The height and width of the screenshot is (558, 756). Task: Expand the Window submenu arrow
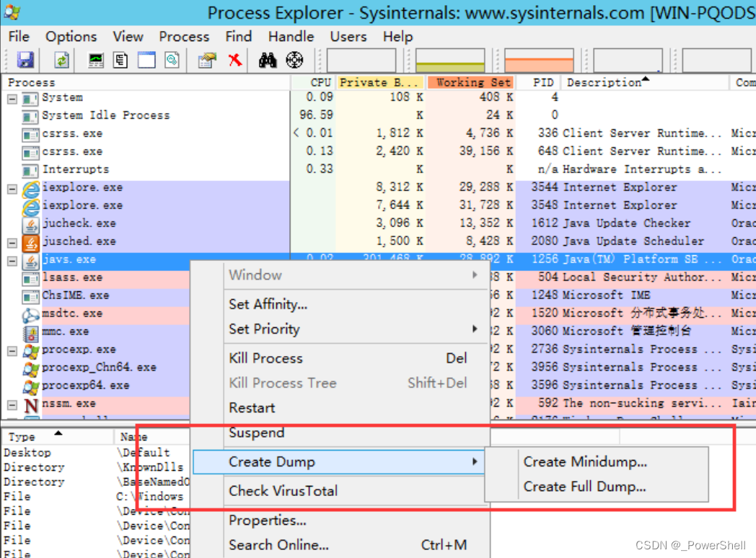click(475, 275)
